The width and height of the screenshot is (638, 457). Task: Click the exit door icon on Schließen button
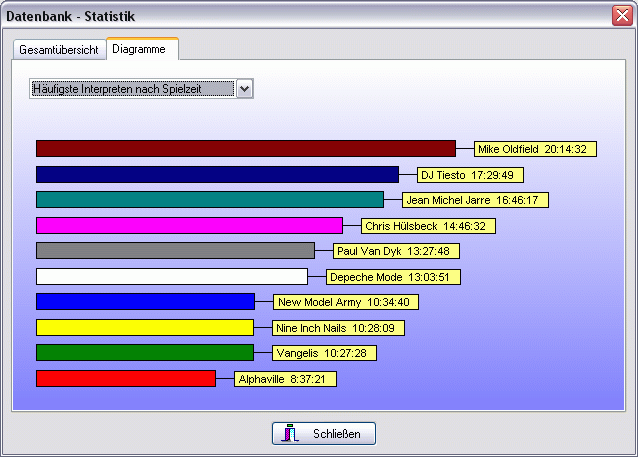click(290, 433)
